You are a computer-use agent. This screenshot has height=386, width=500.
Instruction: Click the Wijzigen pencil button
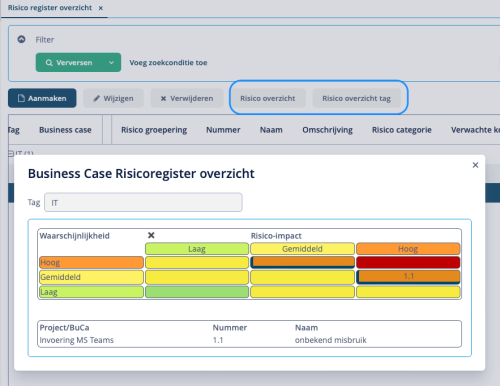(x=113, y=98)
